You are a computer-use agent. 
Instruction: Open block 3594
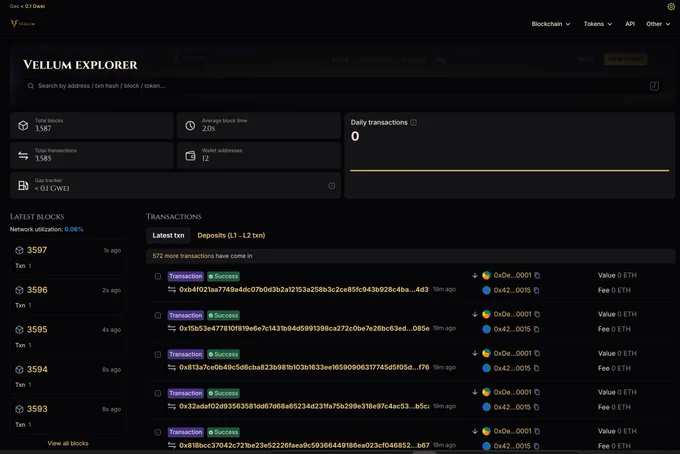[37, 369]
